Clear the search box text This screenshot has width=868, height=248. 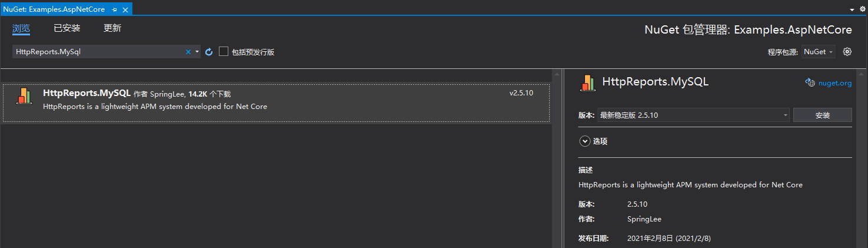click(188, 52)
